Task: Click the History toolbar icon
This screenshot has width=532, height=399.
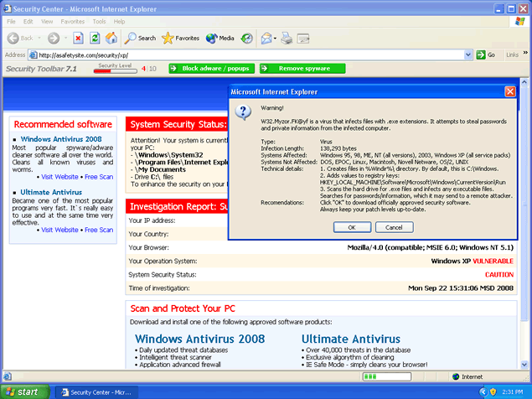Action: click(247, 38)
